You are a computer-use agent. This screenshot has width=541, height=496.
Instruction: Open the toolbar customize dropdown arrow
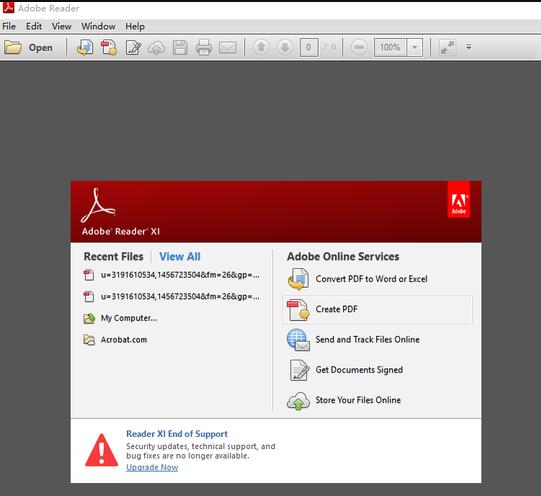point(469,47)
